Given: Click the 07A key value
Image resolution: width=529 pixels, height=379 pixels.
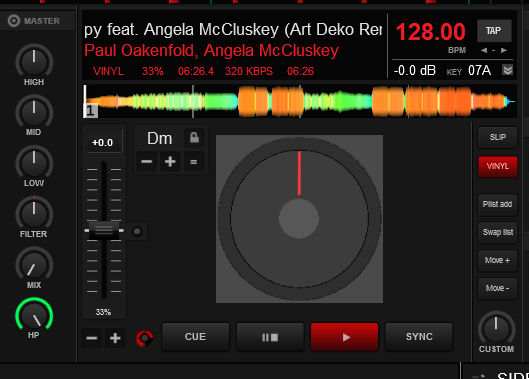Looking at the screenshot, I should pos(479,71).
